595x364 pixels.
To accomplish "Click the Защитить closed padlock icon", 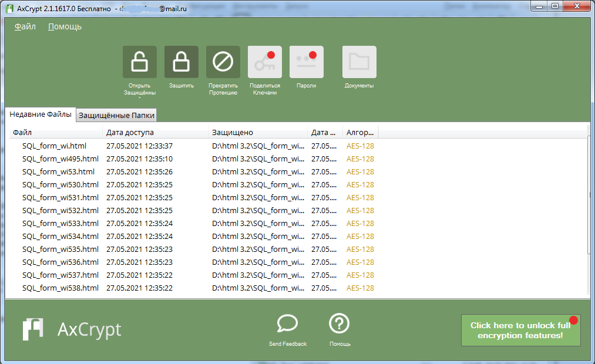I will pyautogui.click(x=181, y=62).
